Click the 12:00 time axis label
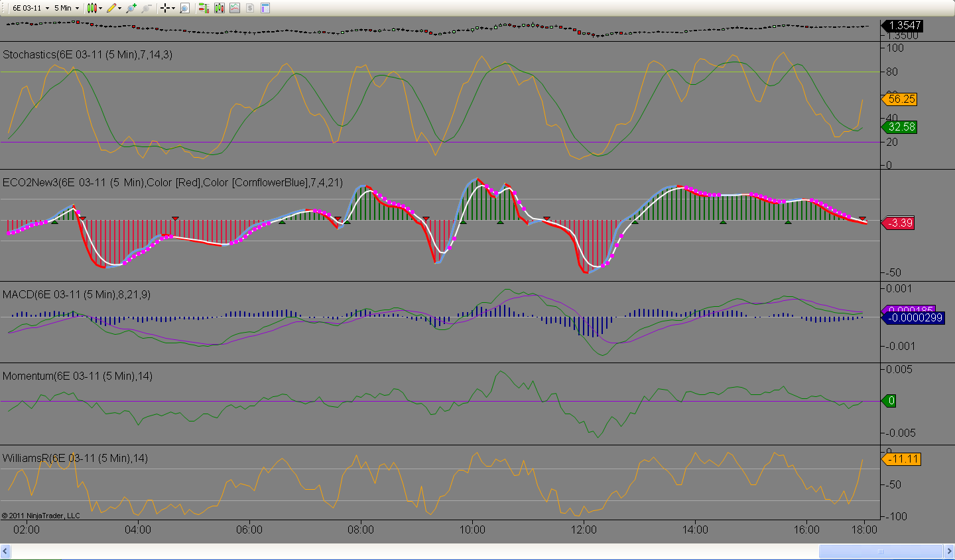The width and height of the screenshot is (955, 560). pos(584,530)
